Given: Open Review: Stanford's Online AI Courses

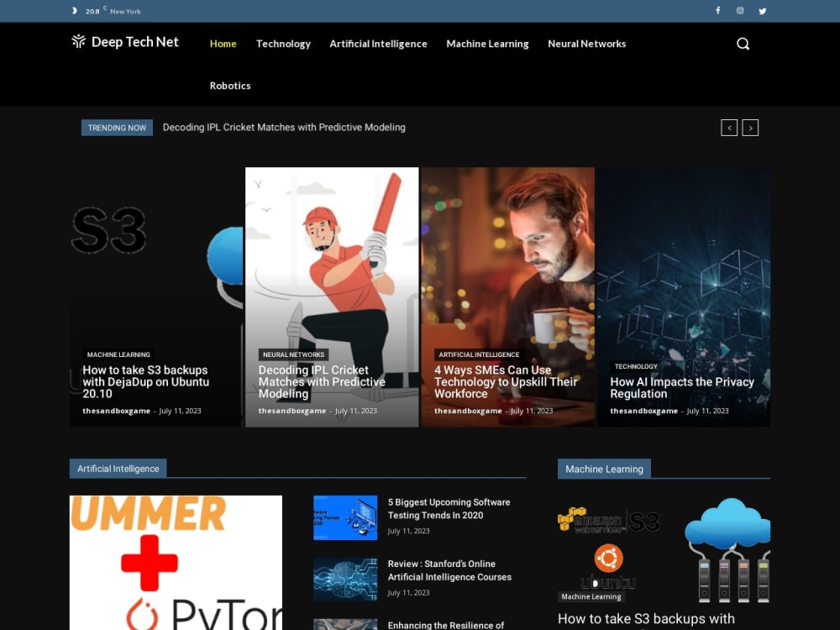Looking at the screenshot, I should tap(449, 570).
